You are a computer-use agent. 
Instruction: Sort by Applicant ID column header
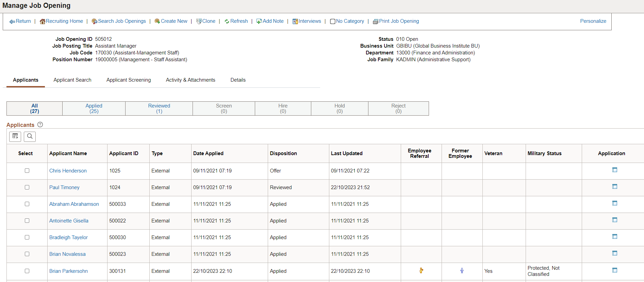124,153
